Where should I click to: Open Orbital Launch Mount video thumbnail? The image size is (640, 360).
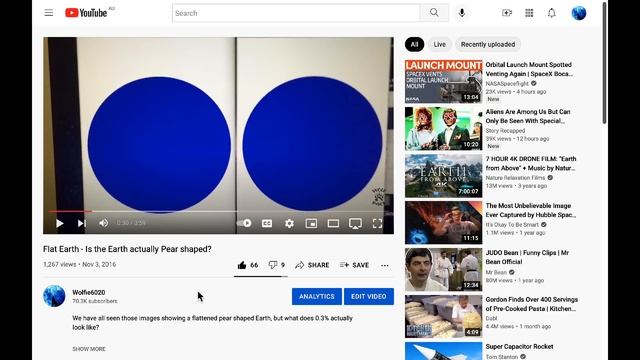[x=443, y=81]
